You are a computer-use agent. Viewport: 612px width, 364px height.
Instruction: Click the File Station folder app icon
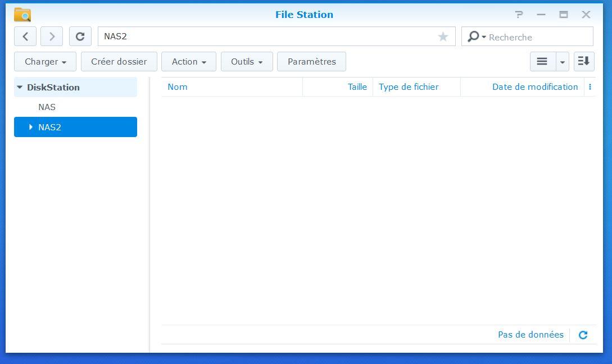coord(22,15)
